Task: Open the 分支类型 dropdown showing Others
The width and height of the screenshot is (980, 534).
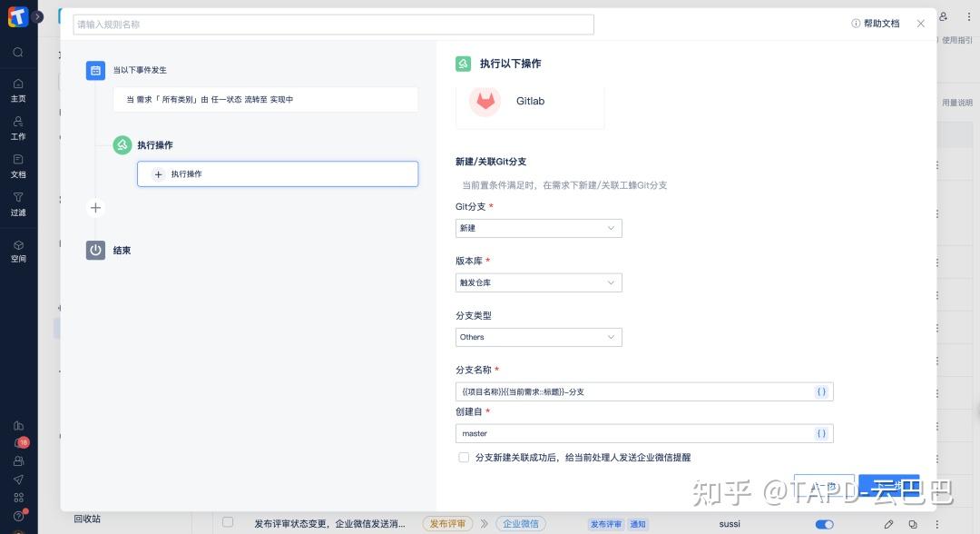Action: pyautogui.click(x=538, y=337)
